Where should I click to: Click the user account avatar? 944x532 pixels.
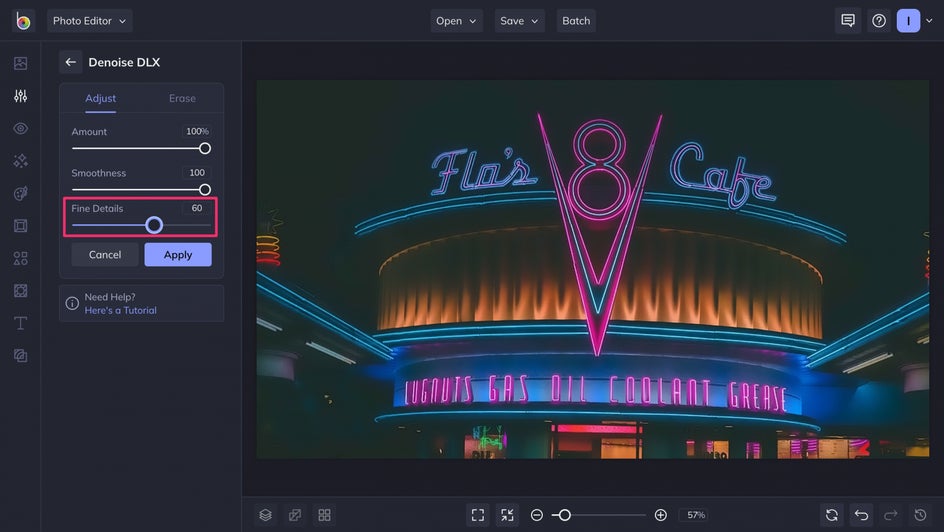(x=908, y=21)
